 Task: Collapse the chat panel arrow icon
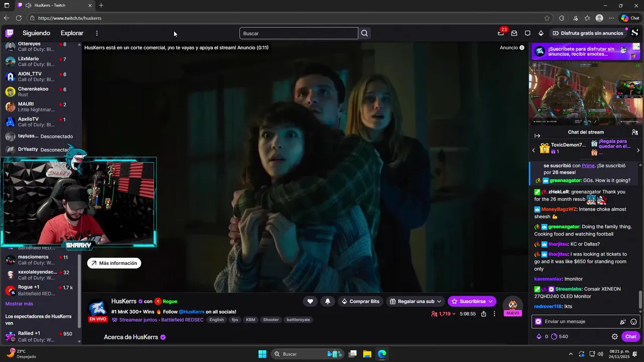[537, 136]
